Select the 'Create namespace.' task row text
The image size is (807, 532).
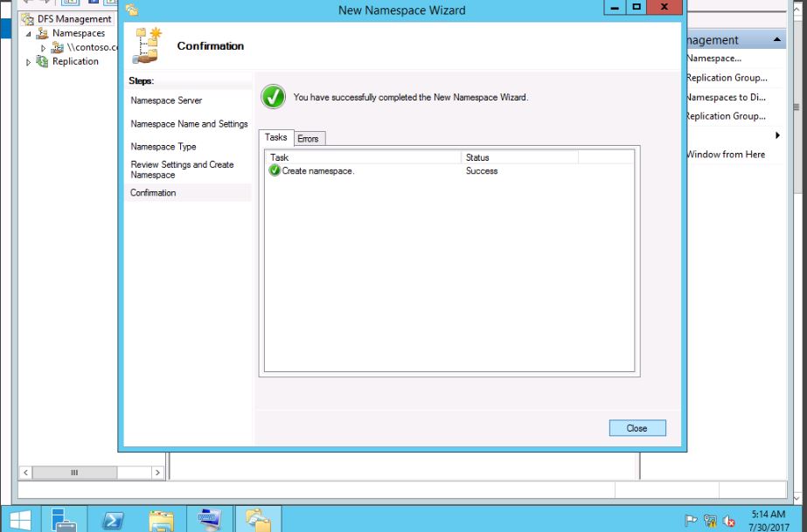pyautogui.click(x=318, y=171)
